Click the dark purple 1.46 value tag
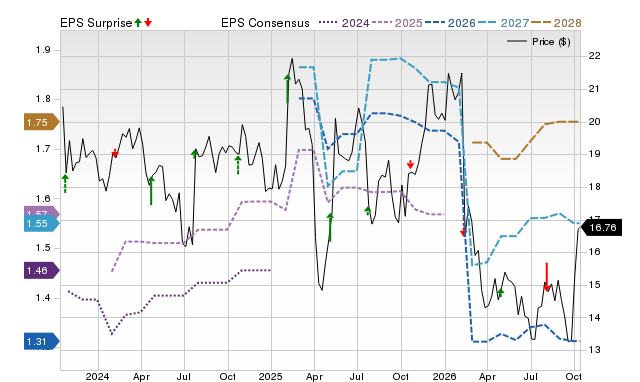Viewport: 640px width, 382px height. point(41,271)
